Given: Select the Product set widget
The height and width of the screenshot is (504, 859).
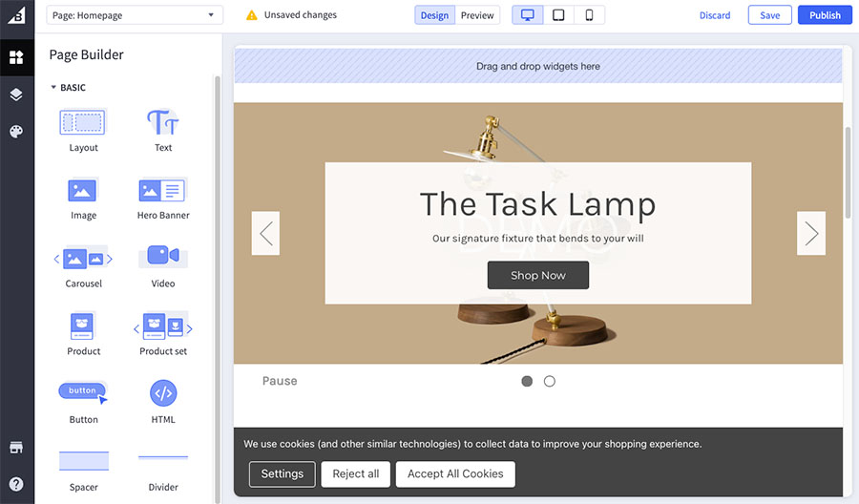Looking at the screenshot, I should 163,334.
